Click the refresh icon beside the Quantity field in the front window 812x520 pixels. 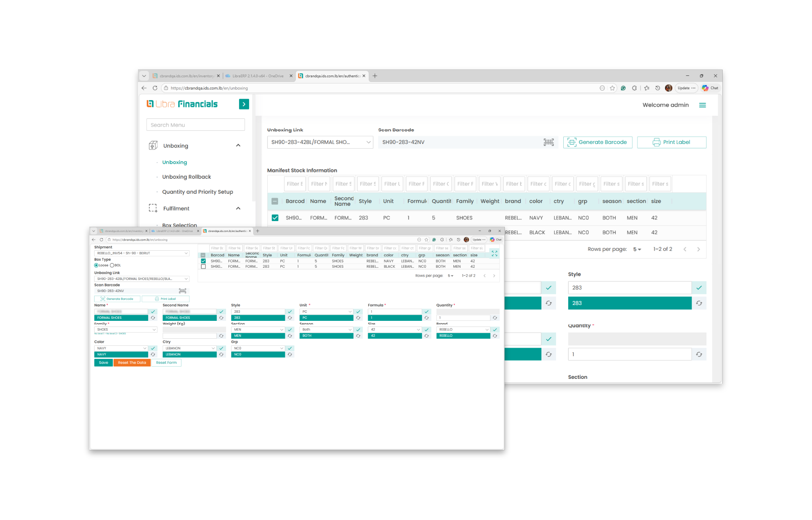(x=495, y=318)
